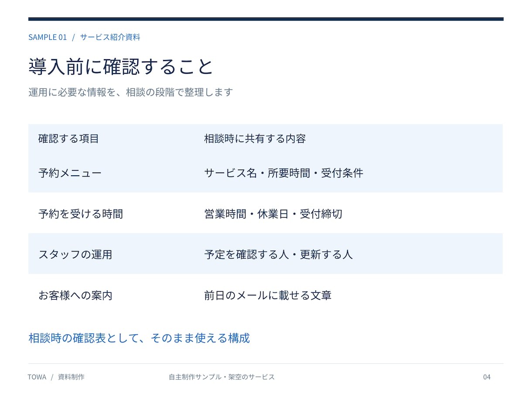Click the cell '前日のメールに載せる文章'
532x399 pixels.
click(x=268, y=295)
